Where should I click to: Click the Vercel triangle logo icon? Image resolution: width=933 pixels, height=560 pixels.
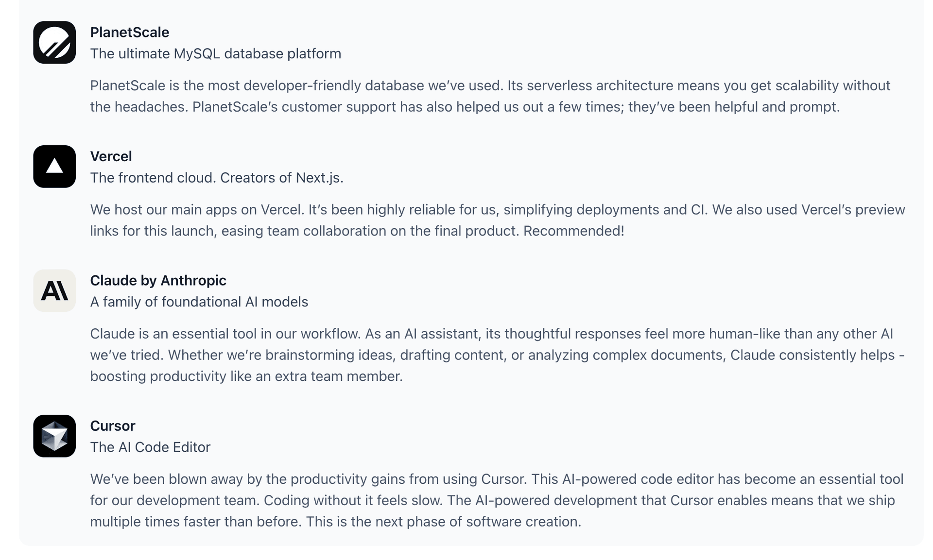[54, 167]
